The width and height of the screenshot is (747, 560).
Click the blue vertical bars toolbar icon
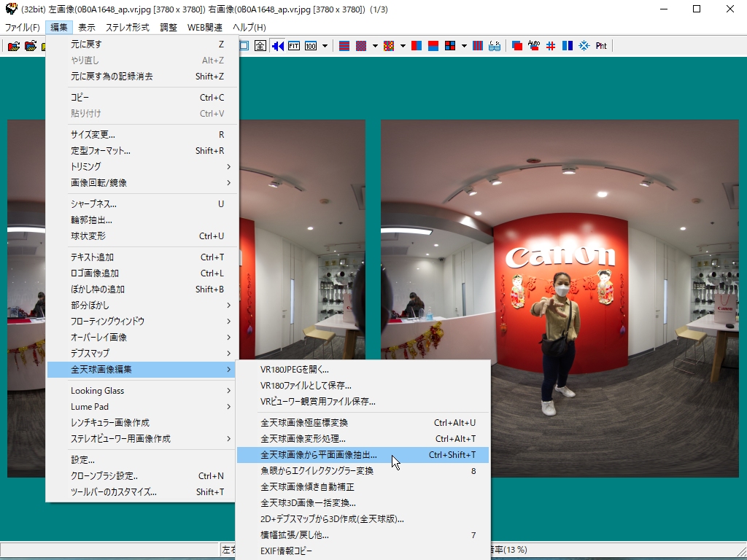point(568,46)
